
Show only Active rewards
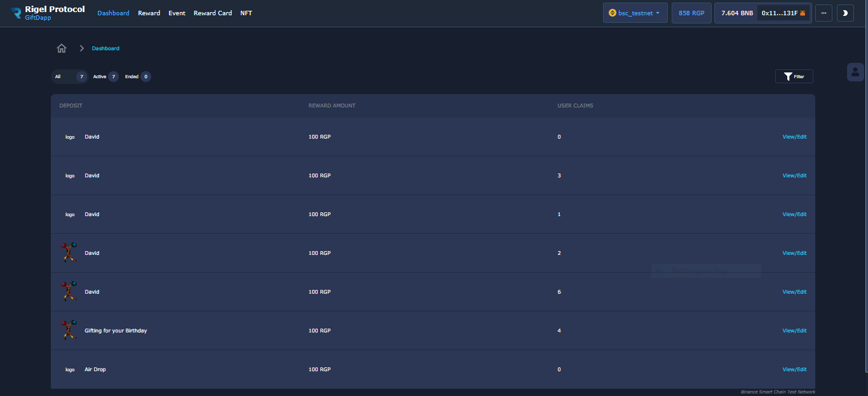point(105,76)
